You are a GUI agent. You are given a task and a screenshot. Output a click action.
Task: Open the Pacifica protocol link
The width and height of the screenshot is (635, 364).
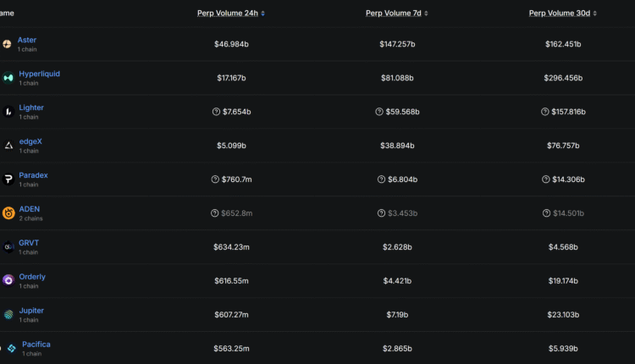36,345
